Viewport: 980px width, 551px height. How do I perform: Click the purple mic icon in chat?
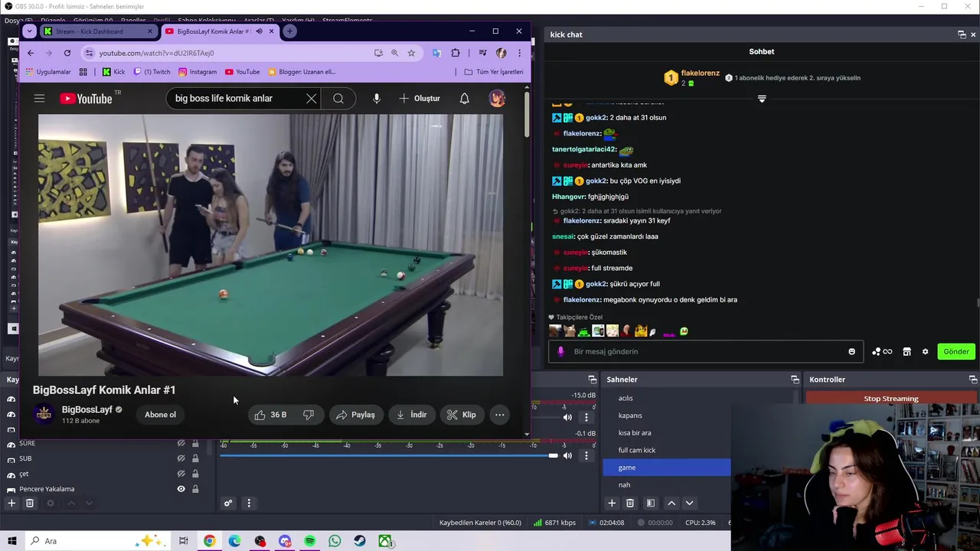coord(560,351)
